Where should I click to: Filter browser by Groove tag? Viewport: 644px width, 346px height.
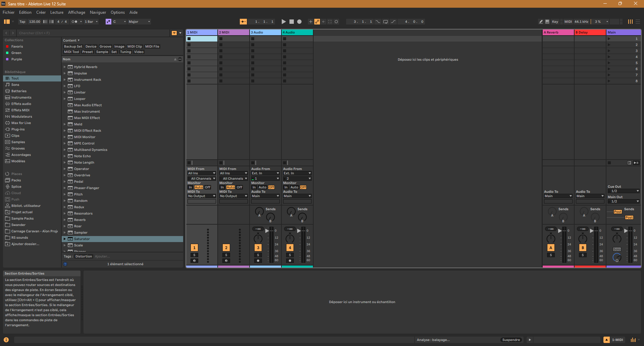pyautogui.click(x=105, y=47)
